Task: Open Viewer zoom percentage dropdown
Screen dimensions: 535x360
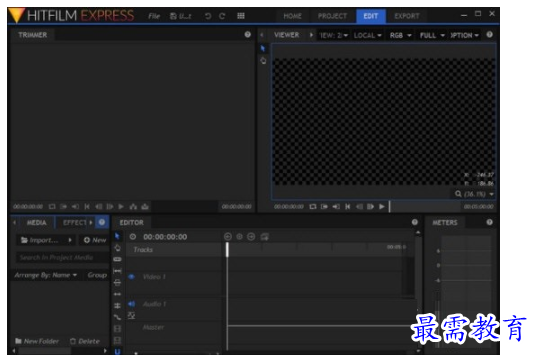Action: (475, 194)
